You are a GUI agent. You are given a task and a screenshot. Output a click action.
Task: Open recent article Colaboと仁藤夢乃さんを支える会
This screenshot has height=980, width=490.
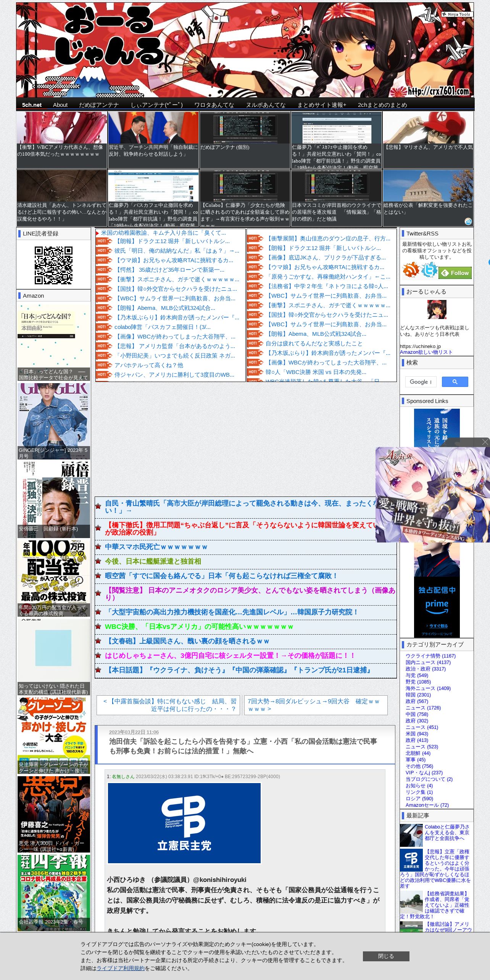447,832
